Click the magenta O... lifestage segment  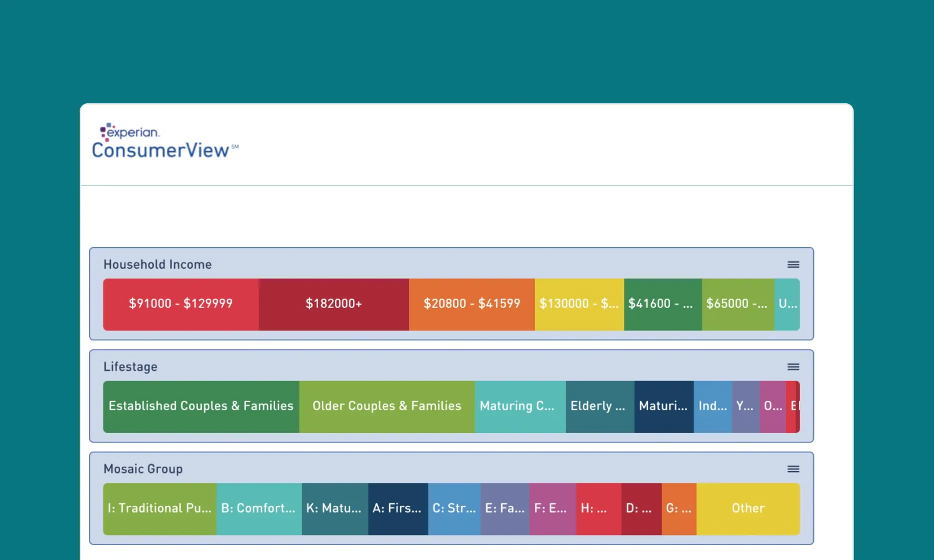pyautogui.click(x=773, y=407)
